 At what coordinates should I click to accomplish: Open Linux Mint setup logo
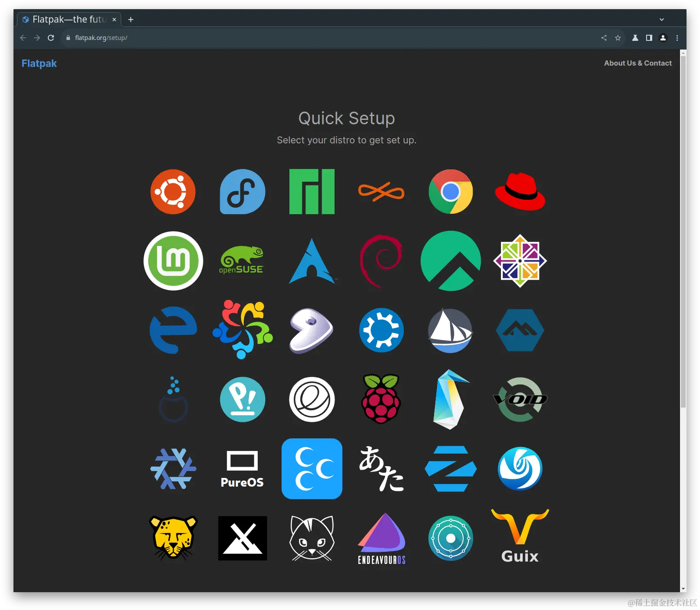point(173,261)
